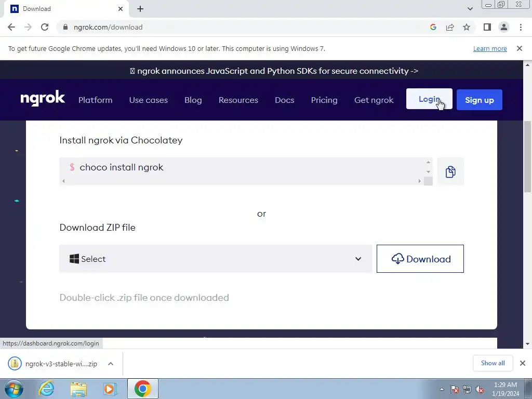
Task: Copy the choco install command
Action: (450, 171)
